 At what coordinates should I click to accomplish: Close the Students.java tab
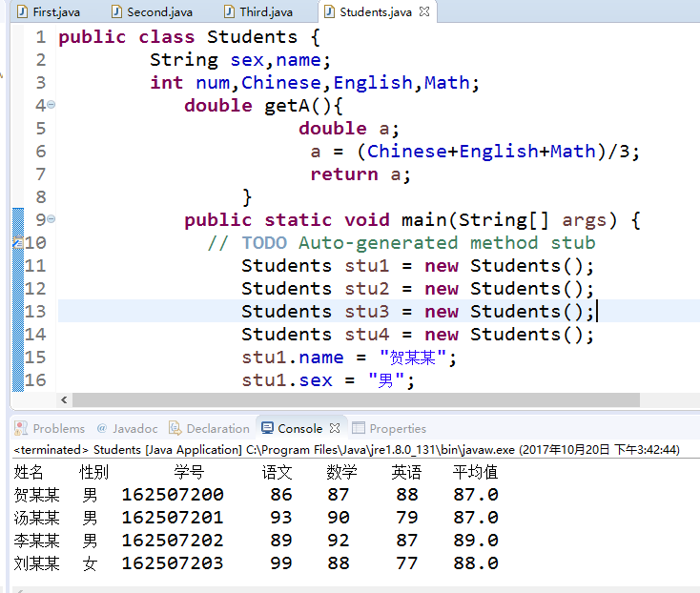click(x=424, y=11)
